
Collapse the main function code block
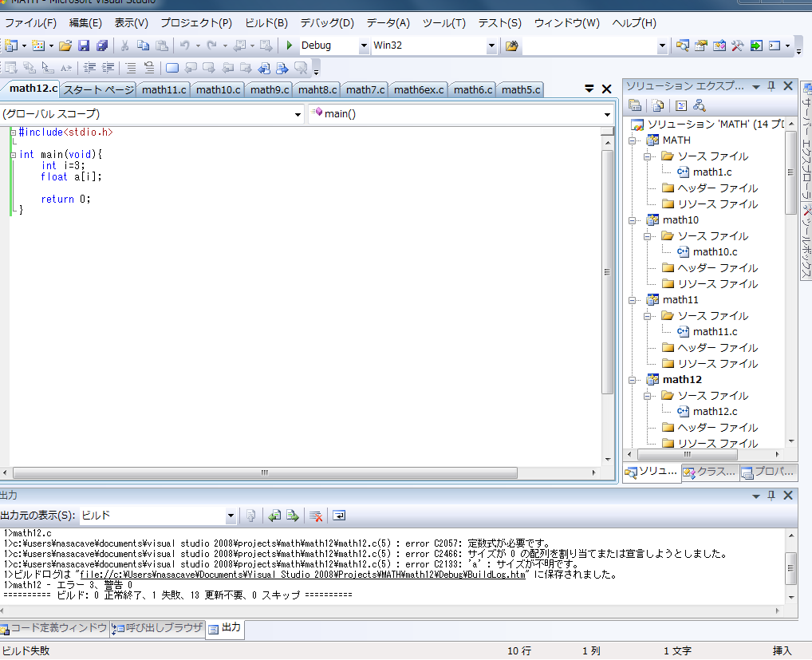pos(13,155)
